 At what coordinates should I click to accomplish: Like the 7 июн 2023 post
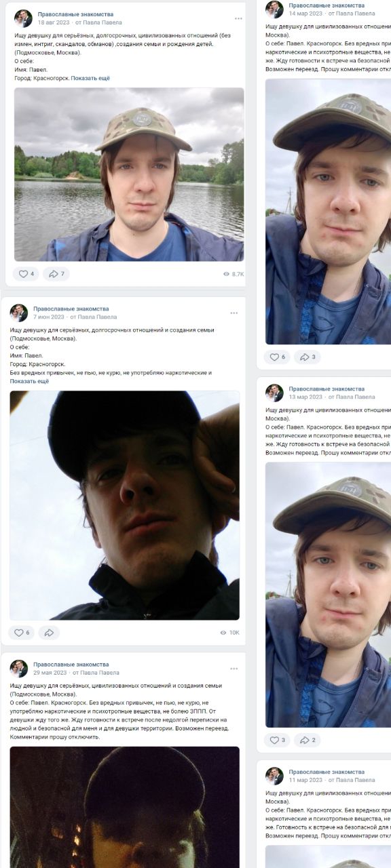point(22,633)
